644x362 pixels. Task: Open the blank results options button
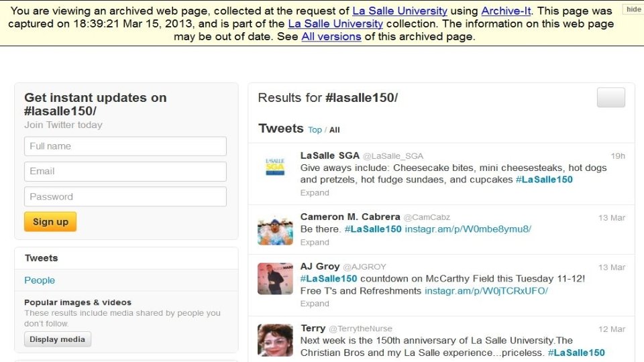610,97
